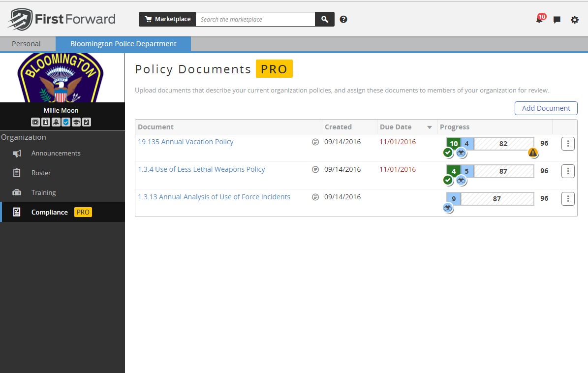The height and width of the screenshot is (373, 588).
Task: Click the Roster clipboard icon
Action: (x=17, y=173)
